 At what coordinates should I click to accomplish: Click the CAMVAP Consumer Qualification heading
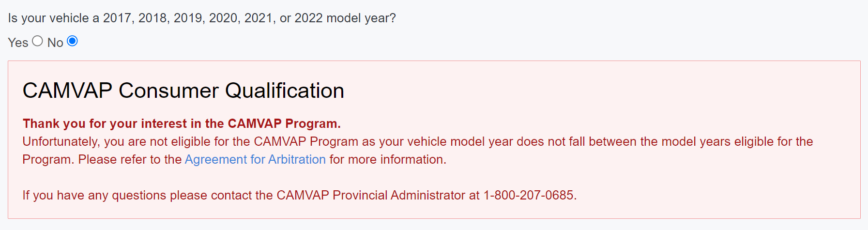[183, 91]
